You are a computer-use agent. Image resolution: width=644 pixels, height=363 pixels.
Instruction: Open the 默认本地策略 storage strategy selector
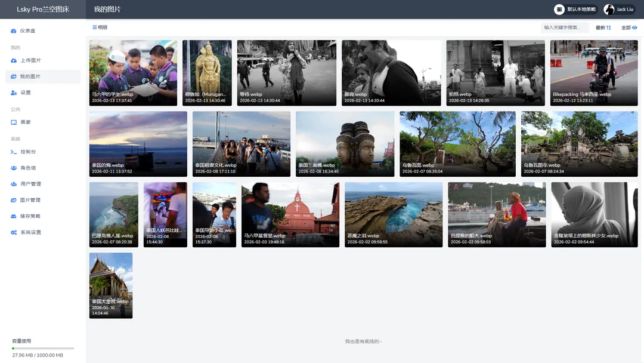tap(575, 10)
